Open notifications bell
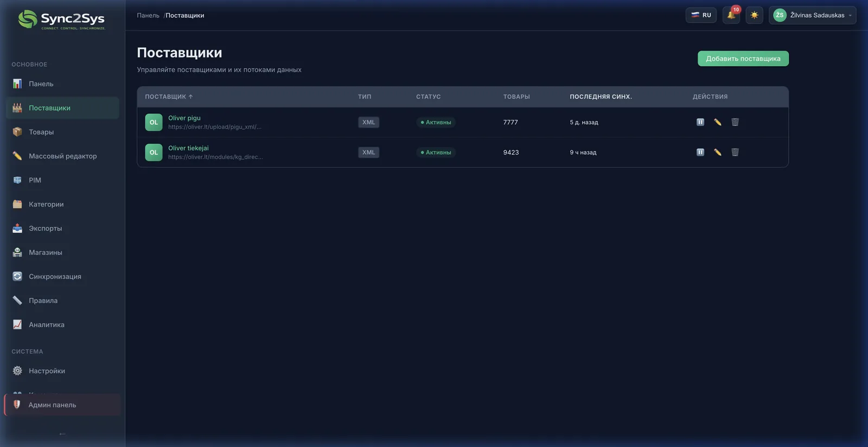The height and width of the screenshot is (447, 868). pos(731,15)
